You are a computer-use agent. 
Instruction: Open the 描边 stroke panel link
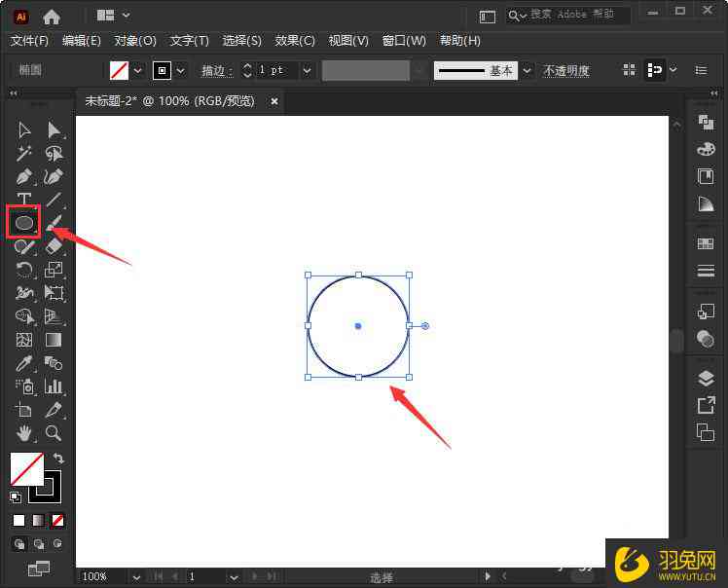[x=216, y=71]
